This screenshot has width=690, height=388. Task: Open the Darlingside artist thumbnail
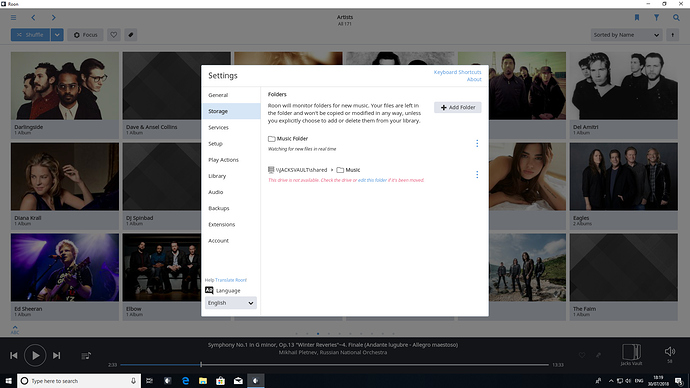[x=65, y=86]
